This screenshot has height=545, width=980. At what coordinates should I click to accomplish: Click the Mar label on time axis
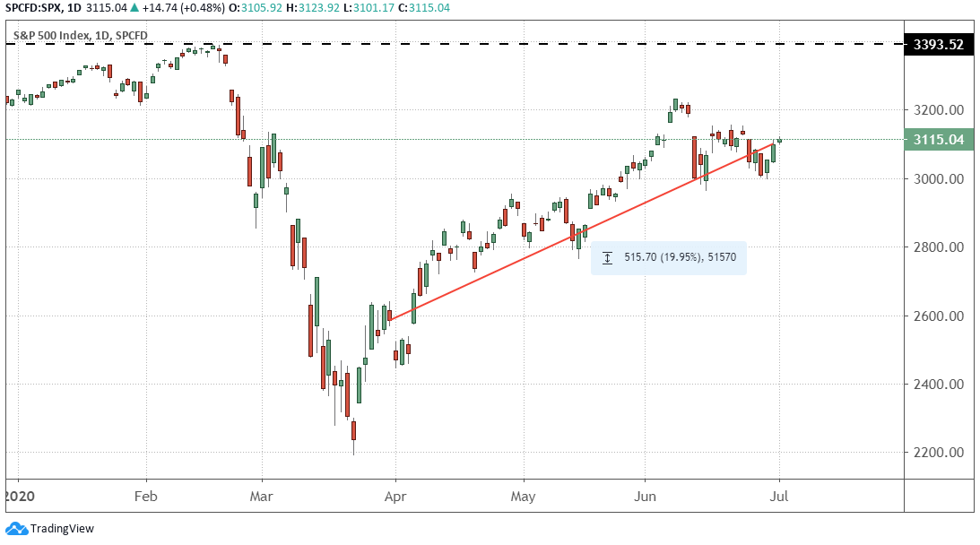click(262, 494)
